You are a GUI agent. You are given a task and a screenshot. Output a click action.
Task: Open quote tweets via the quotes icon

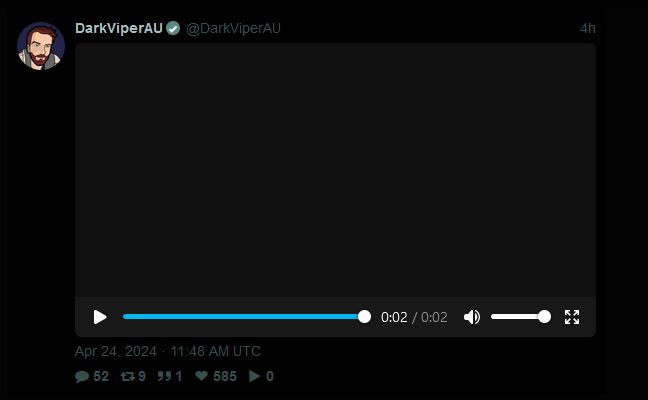click(164, 376)
